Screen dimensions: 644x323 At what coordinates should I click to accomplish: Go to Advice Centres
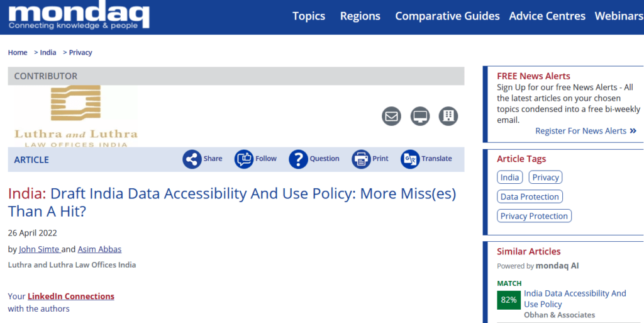pyautogui.click(x=547, y=16)
